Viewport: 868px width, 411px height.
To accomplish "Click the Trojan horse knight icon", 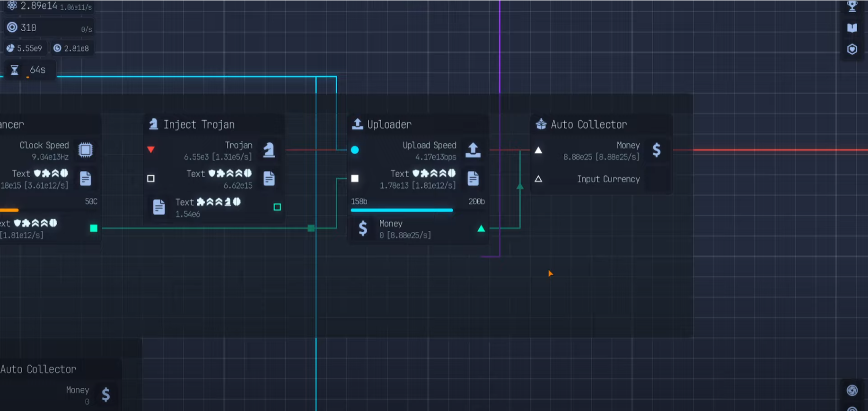I will [x=269, y=150].
